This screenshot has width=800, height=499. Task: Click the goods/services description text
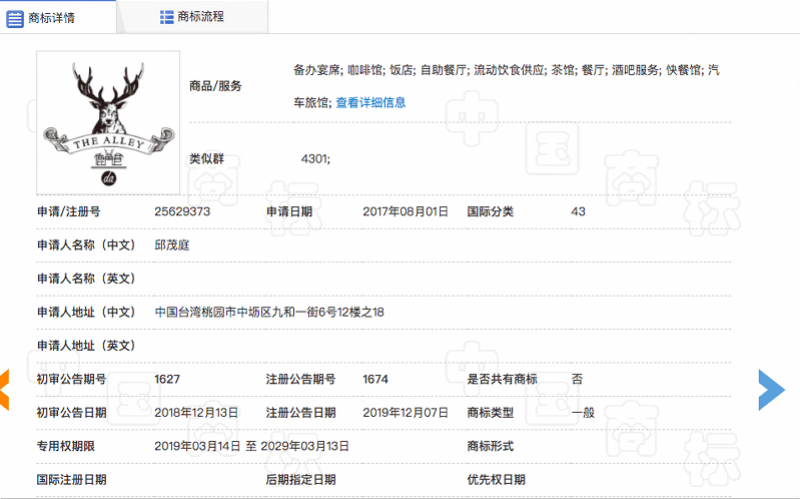pyautogui.click(x=506, y=86)
